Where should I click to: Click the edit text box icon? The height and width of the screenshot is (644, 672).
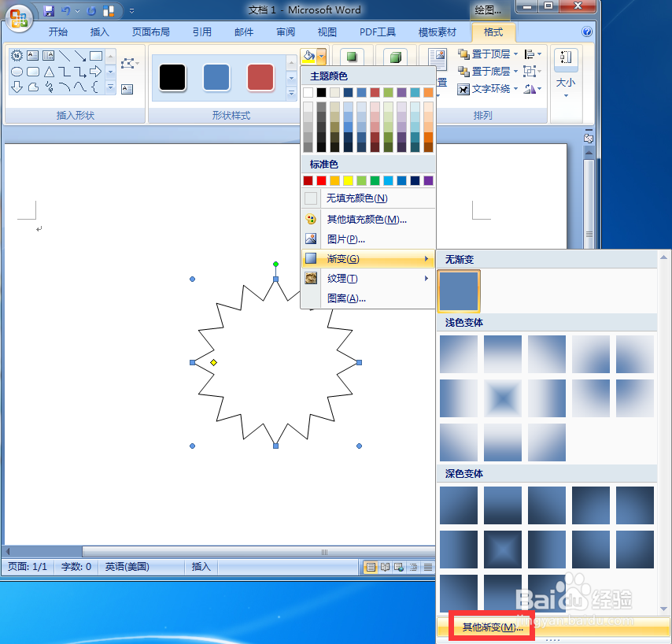pyautogui.click(x=127, y=89)
